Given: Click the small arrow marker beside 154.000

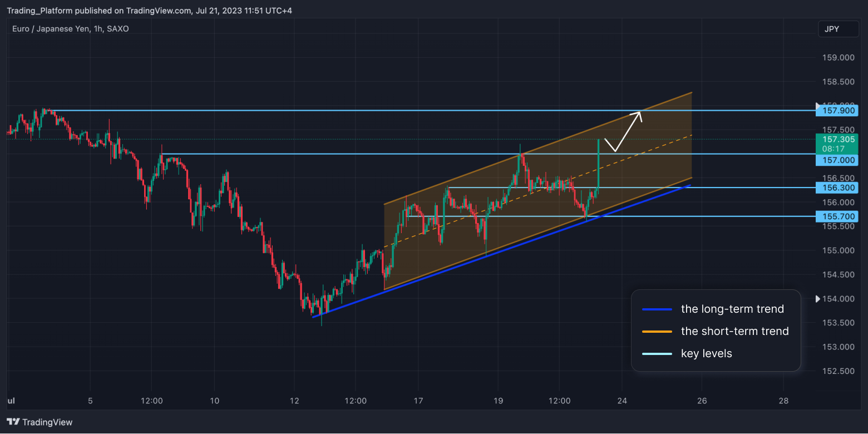Looking at the screenshot, I should click(817, 299).
